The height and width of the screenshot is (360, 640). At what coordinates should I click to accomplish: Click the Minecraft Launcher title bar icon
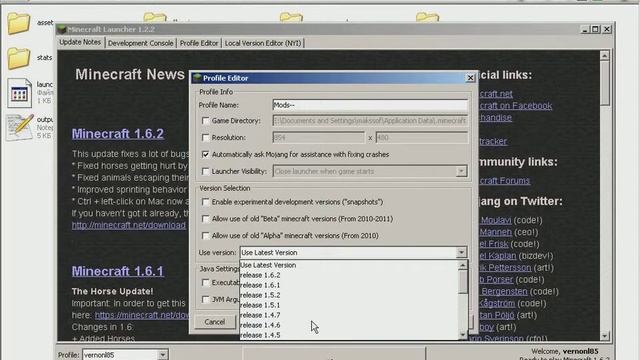coord(62,29)
